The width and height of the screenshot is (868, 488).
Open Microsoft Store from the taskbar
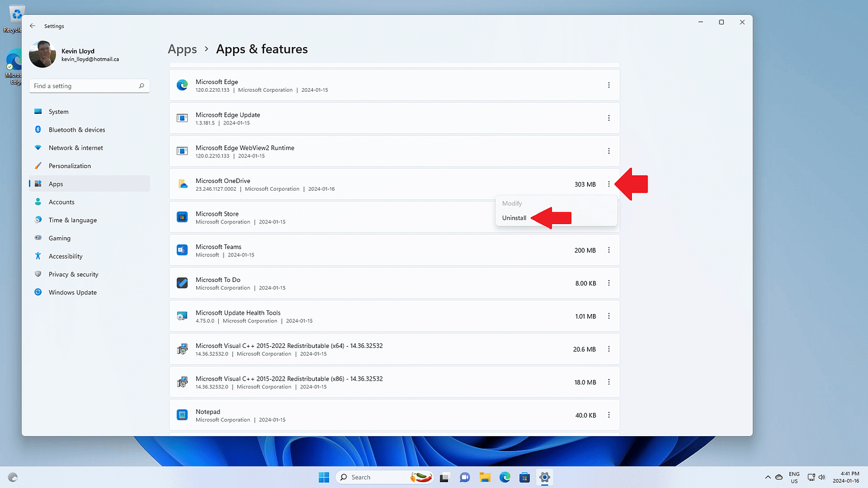[x=525, y=477]
